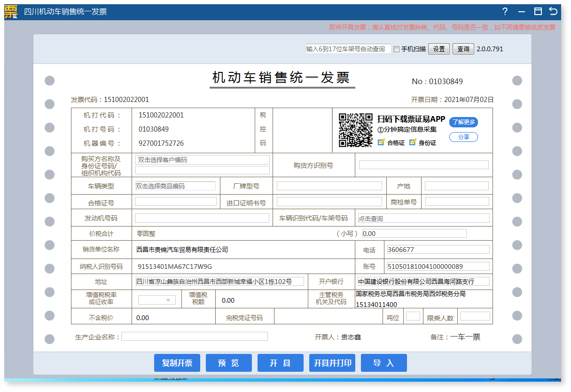Image resolution: width=571 pixels, height=392 pixels.
Task: Click the version number 2.0.0.791
Action: point(490,49)
